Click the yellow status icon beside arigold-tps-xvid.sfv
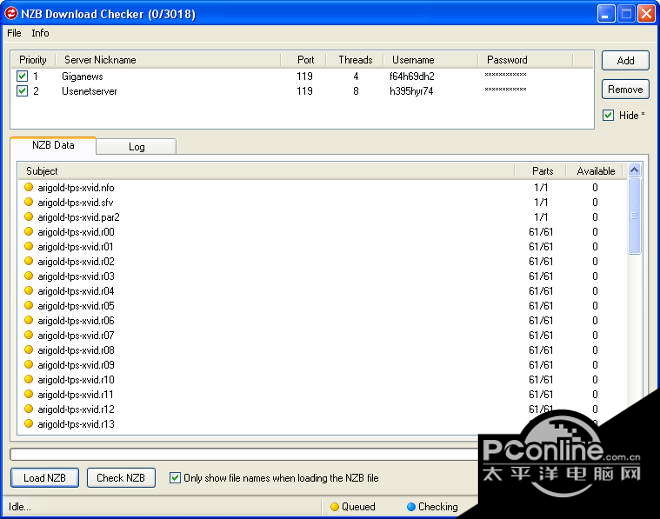This screenshot has width=660, height=519. [x=29, y=202]
